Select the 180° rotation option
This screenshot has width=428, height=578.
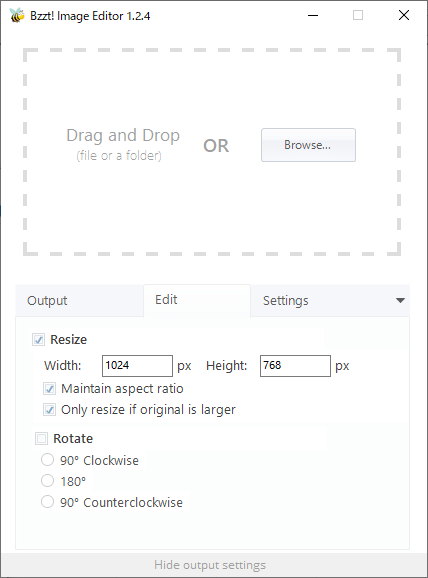click(47, 481)
